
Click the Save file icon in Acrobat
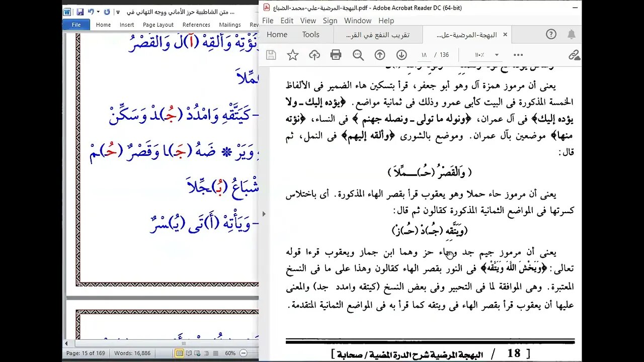coord(271,55)
